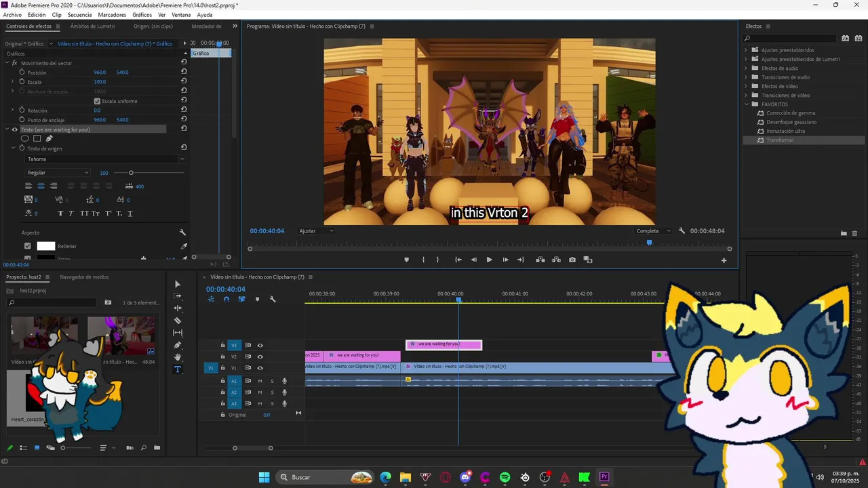The image size is (868, 488).
Task: Open the Regular font style dropdown
Action: point(58,173)
